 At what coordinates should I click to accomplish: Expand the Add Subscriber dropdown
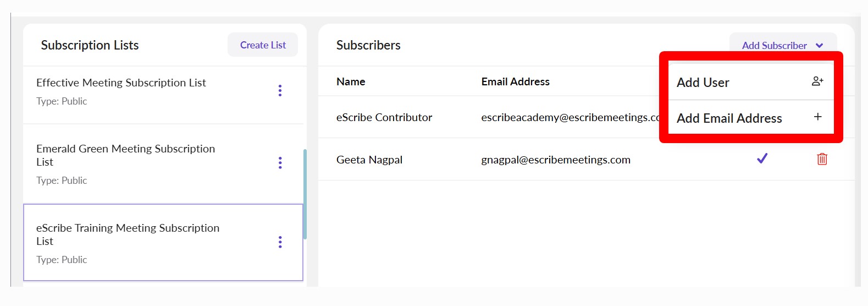[775, 46]
